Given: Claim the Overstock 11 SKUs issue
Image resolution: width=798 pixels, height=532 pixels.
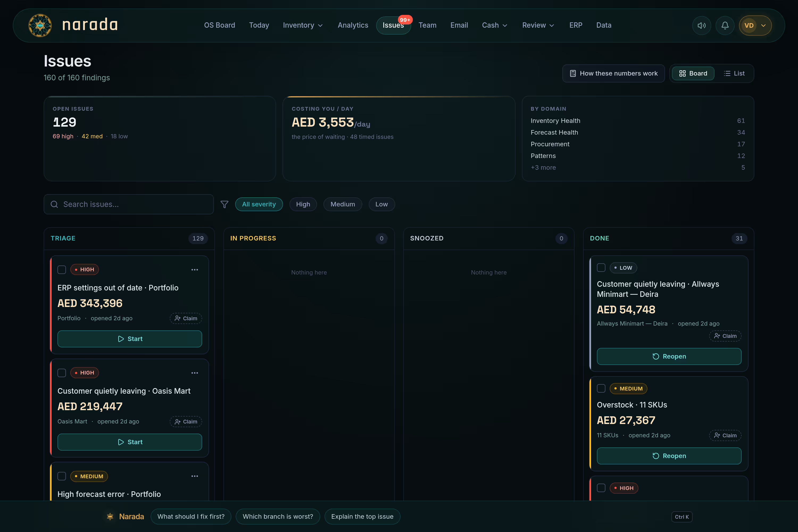Looking at the screenshot, I should pyautogui.click(x=725, y=435).
